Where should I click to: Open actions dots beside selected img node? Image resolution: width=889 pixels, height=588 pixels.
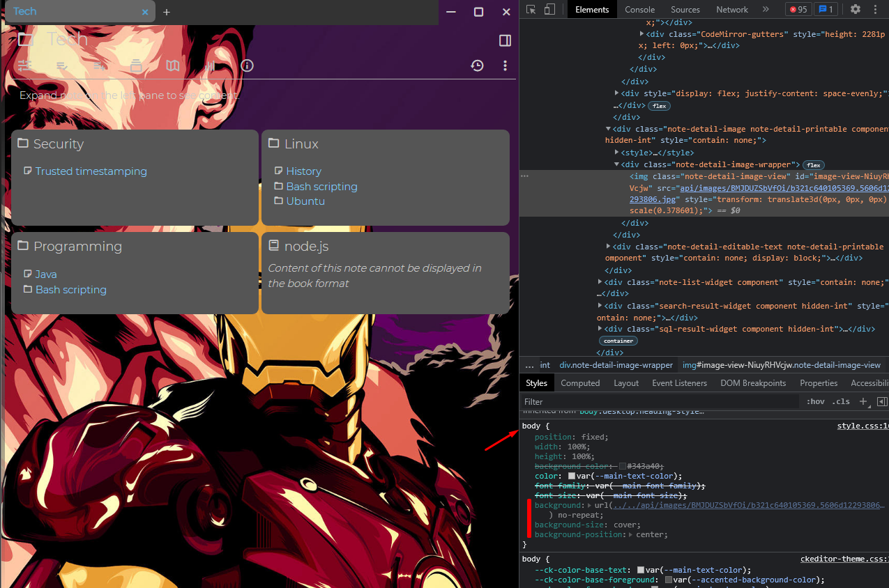(x=525, y=177)
